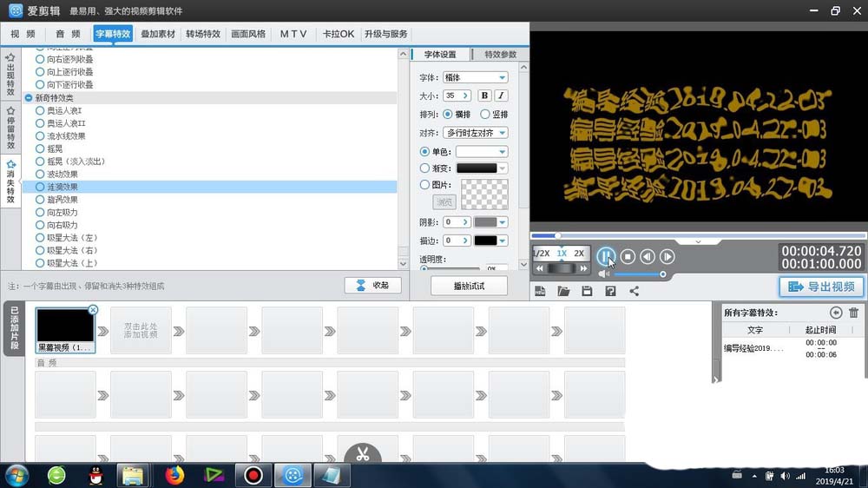This screenshot has height=488, width=868.
Task: Click the video progress seek bar
Action: 698,235
